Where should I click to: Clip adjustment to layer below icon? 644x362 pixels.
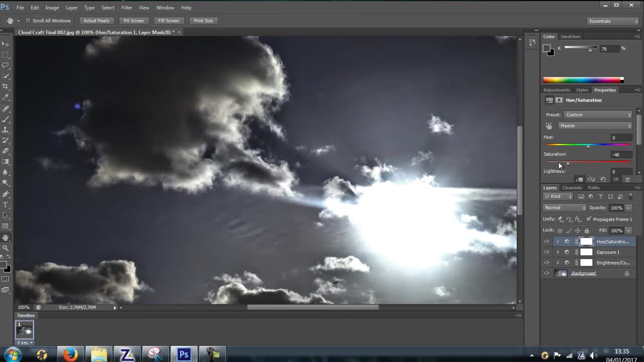[x=580, y=179]
